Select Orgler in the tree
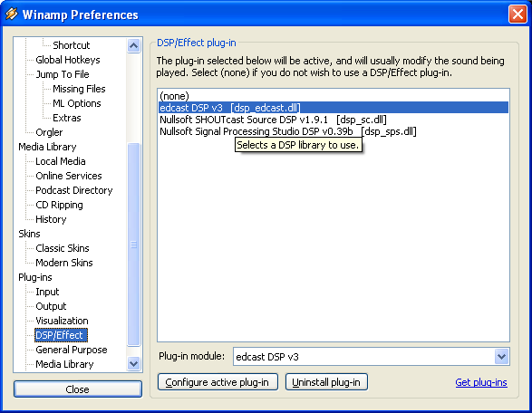532x413 pixels. pyautogui.click(x=49, y=132)
